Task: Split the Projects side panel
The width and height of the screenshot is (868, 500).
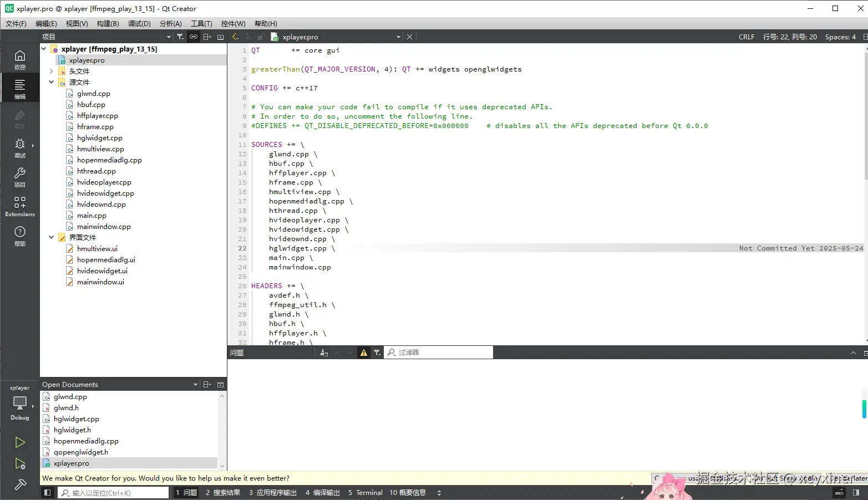Action: [x=207, y=37]
